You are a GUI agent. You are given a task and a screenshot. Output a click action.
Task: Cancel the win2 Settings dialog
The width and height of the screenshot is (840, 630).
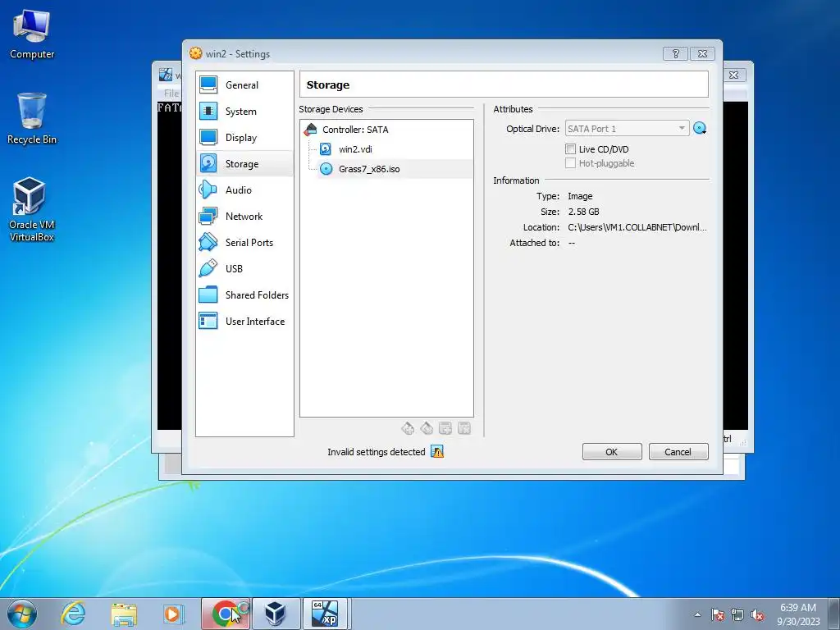click(678, 452)
